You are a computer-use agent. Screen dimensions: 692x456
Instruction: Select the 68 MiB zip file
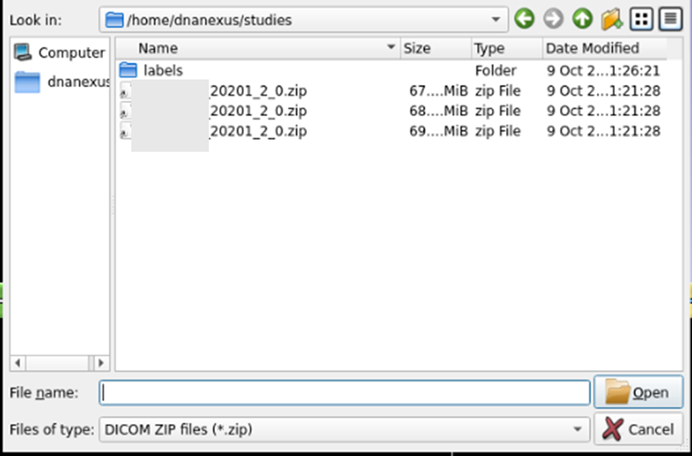(250, 110)
